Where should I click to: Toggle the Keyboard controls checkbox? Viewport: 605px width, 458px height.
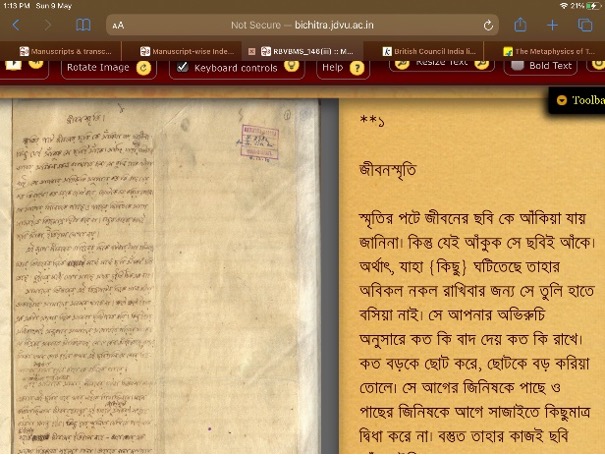[182, 67]
